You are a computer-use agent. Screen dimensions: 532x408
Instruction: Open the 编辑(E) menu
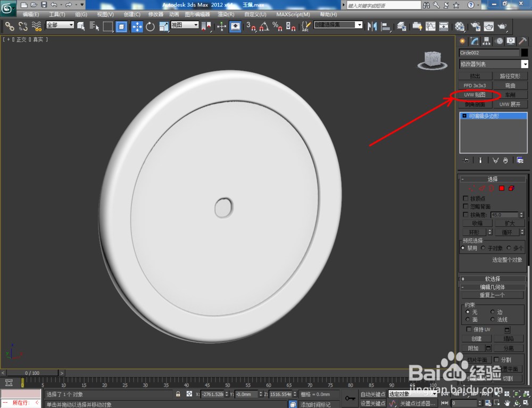[31, 14]
